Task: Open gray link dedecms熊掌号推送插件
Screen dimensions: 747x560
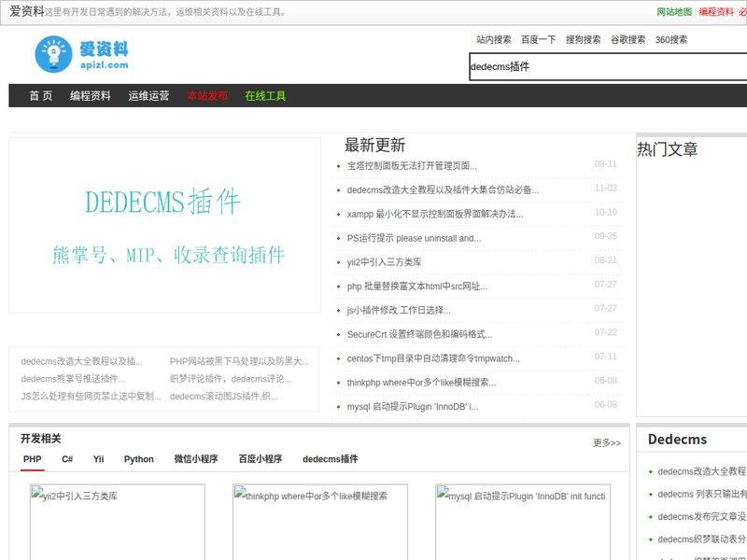Action: (x=73, y=379)
